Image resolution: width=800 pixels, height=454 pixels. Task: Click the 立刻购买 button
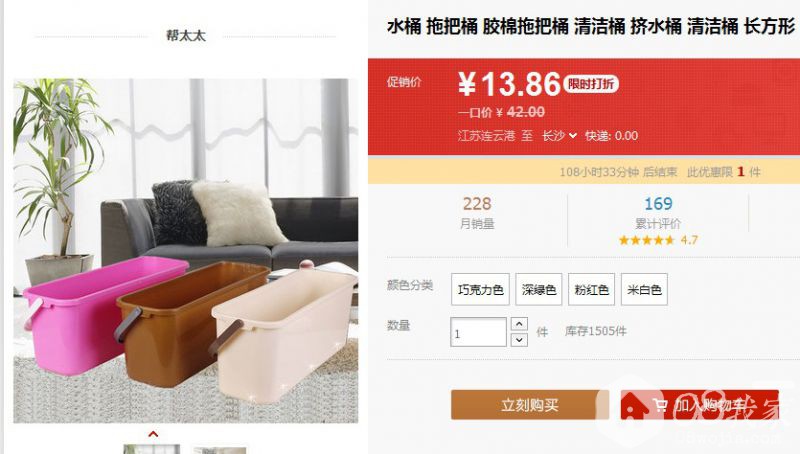(x=530, y=405)
